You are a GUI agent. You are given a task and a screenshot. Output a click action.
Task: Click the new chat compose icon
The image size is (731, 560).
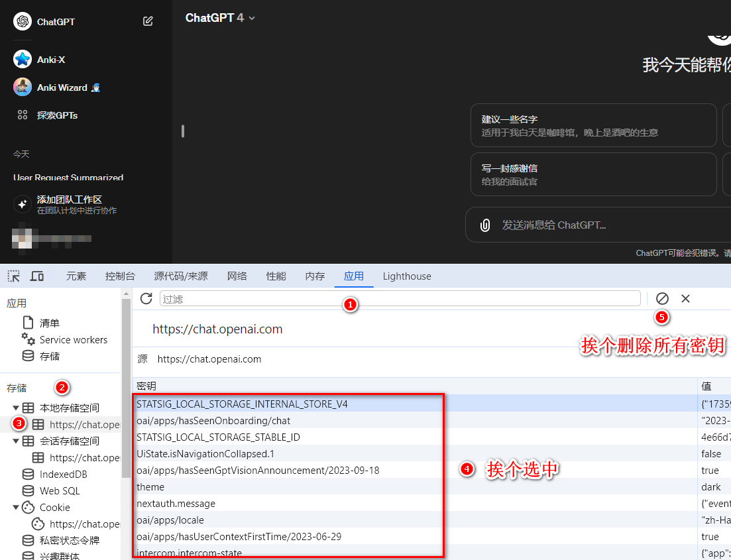click(148, 21)
